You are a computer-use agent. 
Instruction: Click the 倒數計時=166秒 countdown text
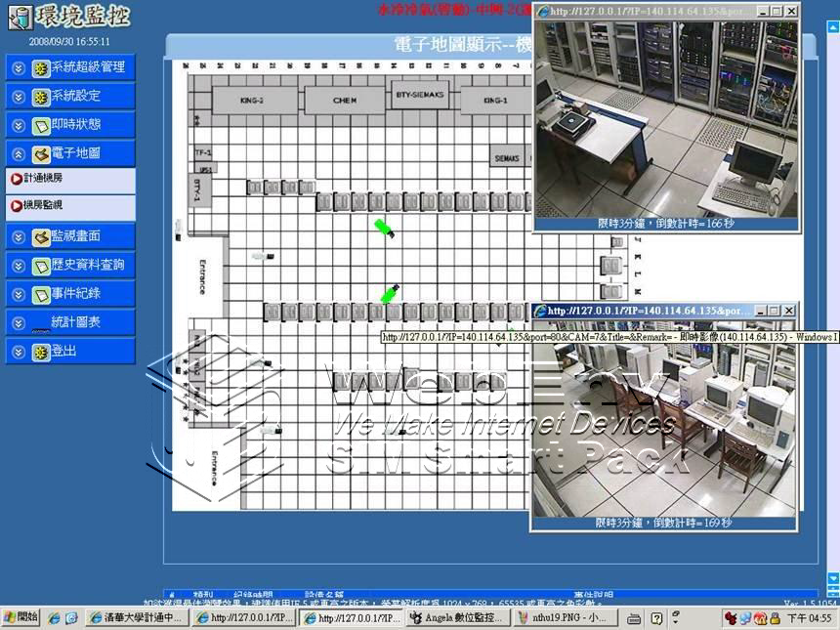694,224
